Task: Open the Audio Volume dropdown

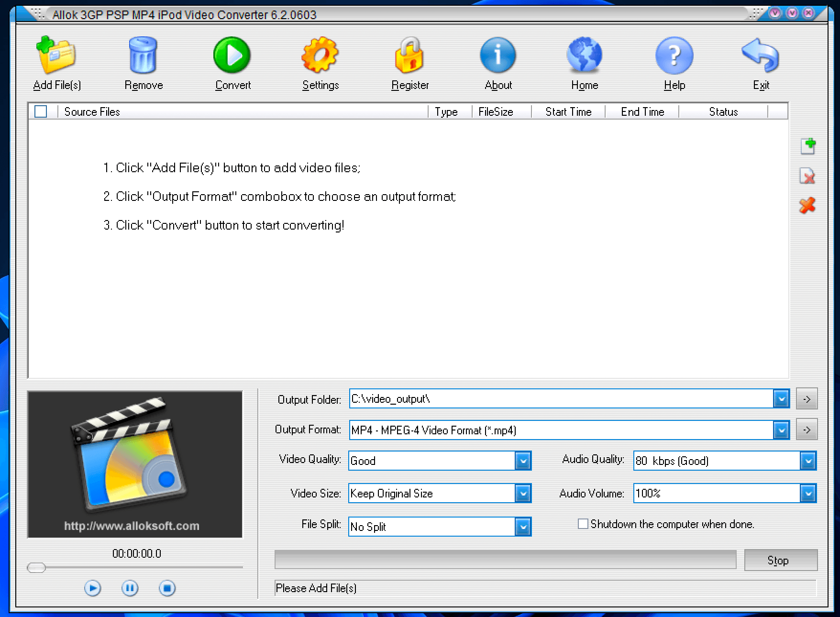Action: click(808, 493)
